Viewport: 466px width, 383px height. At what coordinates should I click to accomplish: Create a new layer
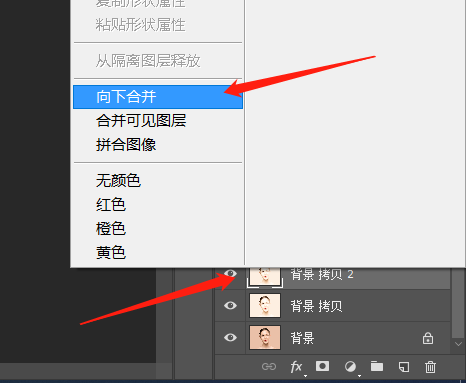[x=404, y=367]
